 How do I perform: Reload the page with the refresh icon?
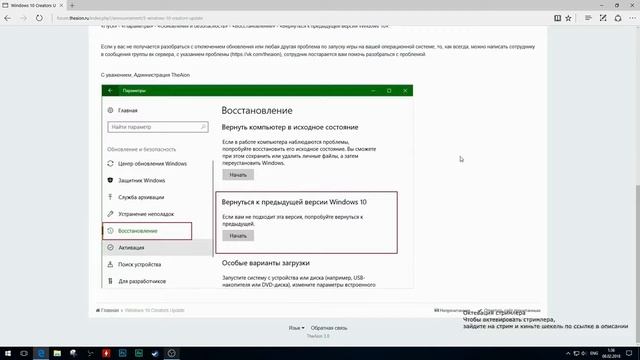[x=39, y=18]
